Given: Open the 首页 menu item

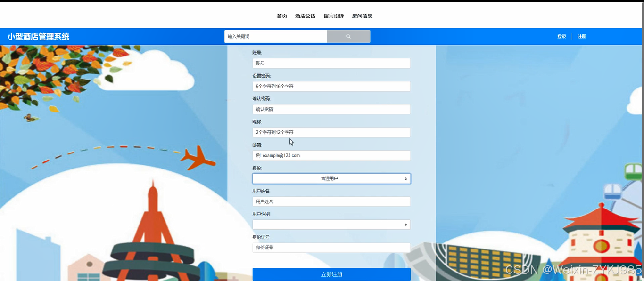Looking at the screenshot, I should point(282,16).
